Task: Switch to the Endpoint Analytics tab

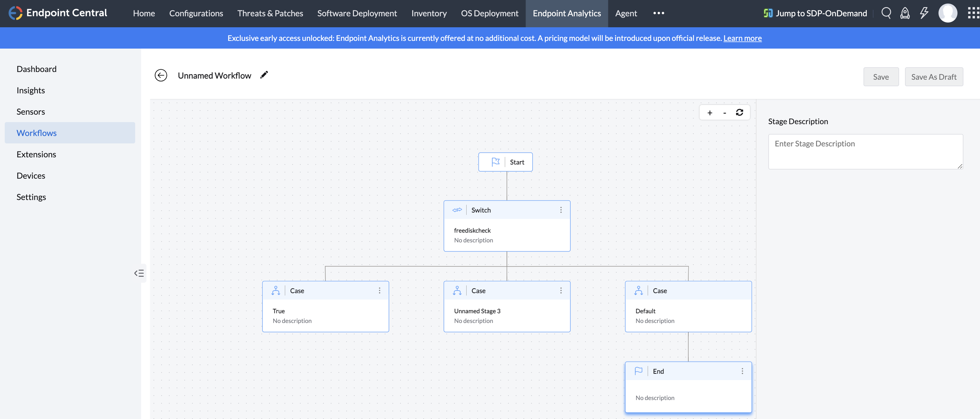Action: tap(566, 13)
